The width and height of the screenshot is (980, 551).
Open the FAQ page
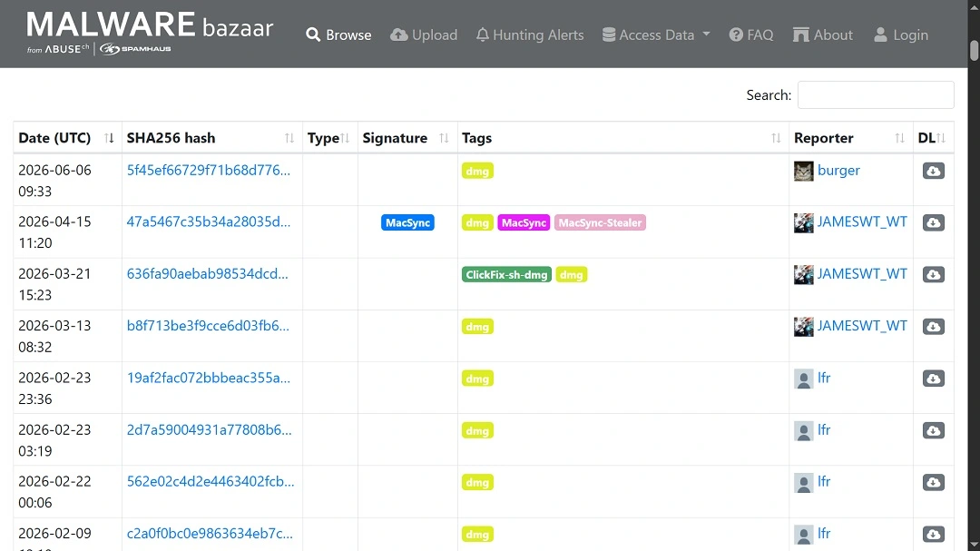point(751,35)
